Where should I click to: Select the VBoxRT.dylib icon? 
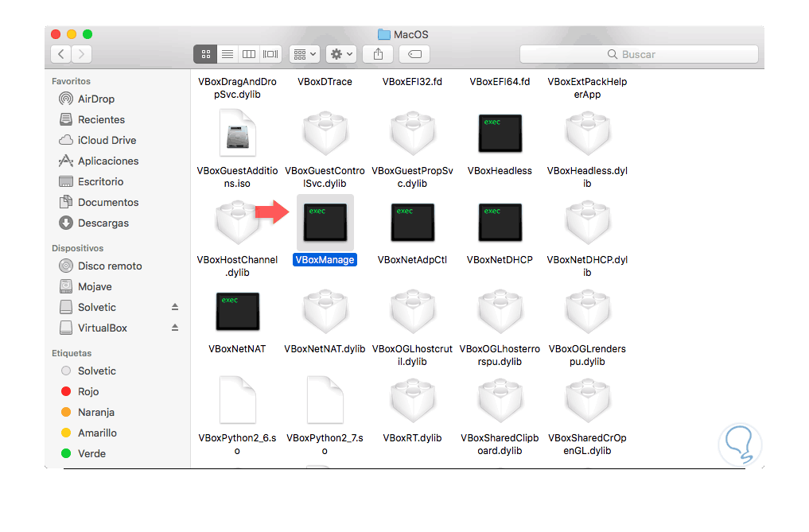(x=412, y=401)
